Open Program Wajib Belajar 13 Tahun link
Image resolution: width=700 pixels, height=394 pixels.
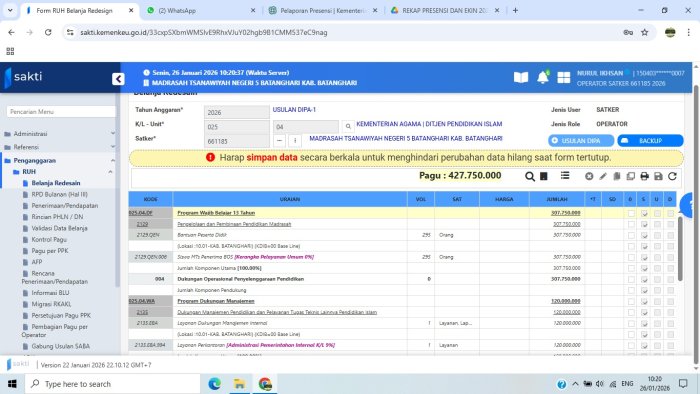click(216, 213)
